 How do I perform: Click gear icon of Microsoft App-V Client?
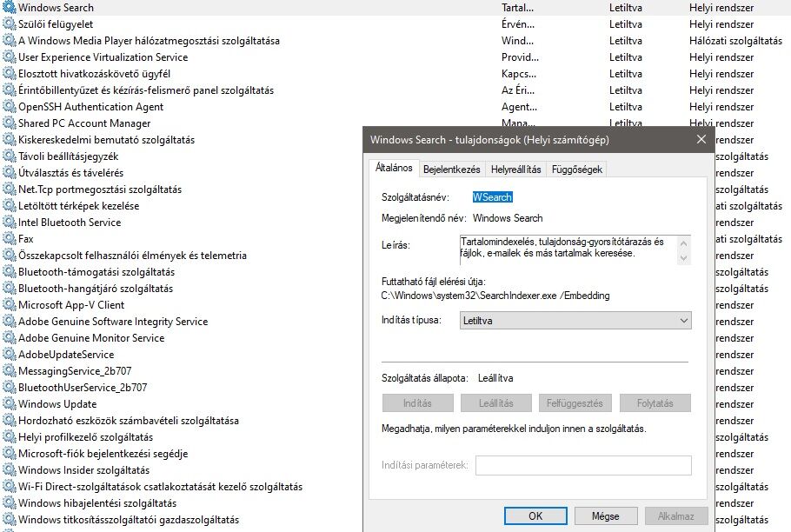click(9, 305)
